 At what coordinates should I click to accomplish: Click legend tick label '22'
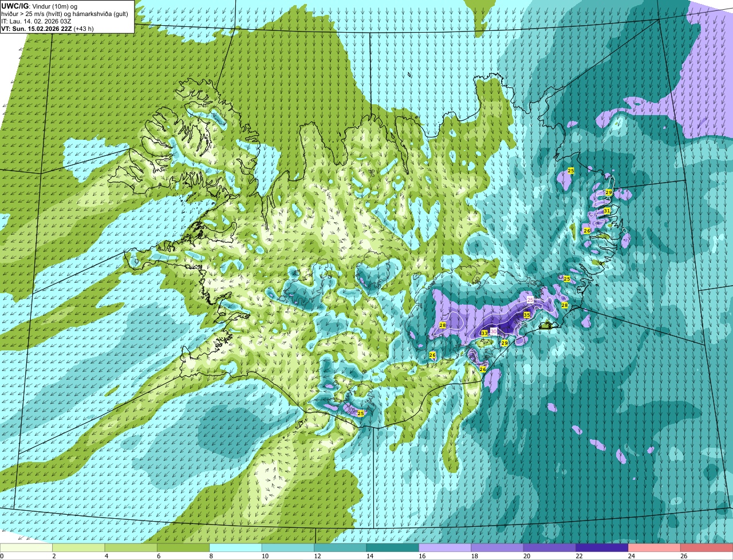(x=578, y=555)
